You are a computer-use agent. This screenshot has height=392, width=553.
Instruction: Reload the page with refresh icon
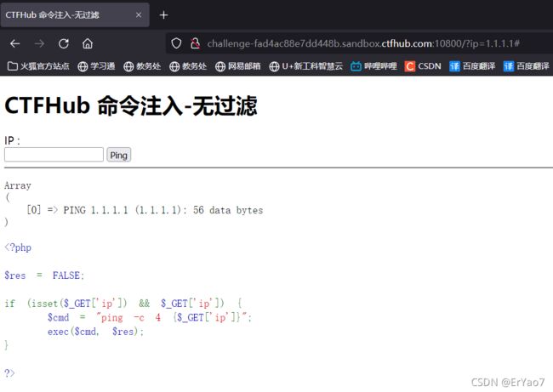pos(64,43)
